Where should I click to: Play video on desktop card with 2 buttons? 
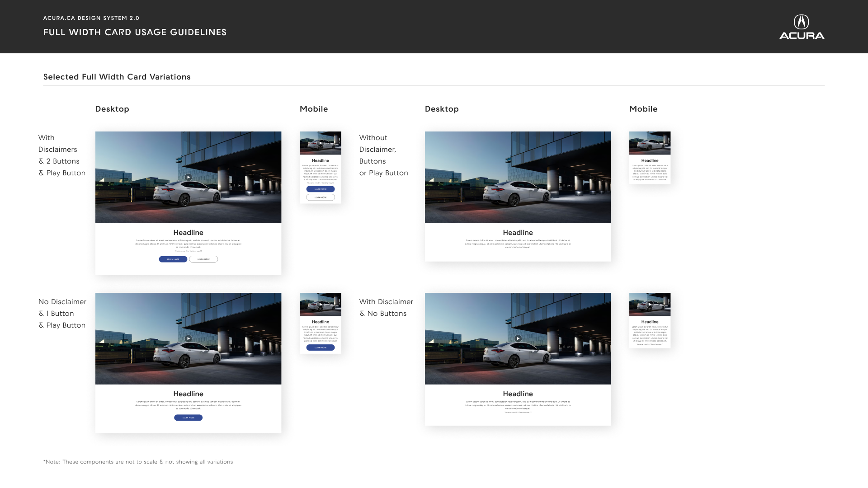coord(189,177)
